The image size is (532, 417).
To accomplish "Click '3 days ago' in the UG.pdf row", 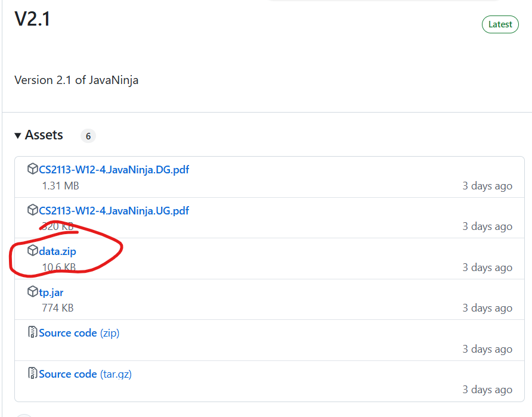I will pos(487,226).
